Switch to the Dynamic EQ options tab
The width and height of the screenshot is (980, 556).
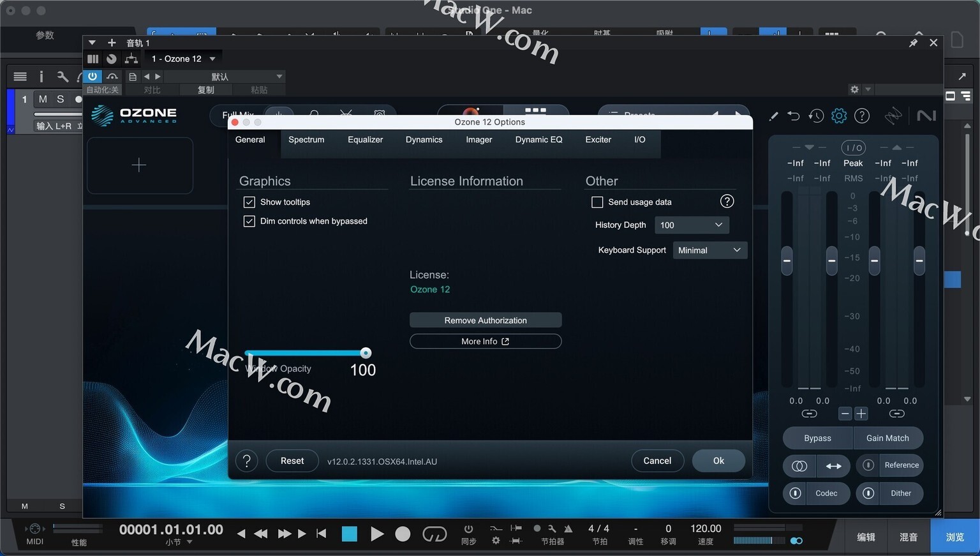[x=539, y=140]
